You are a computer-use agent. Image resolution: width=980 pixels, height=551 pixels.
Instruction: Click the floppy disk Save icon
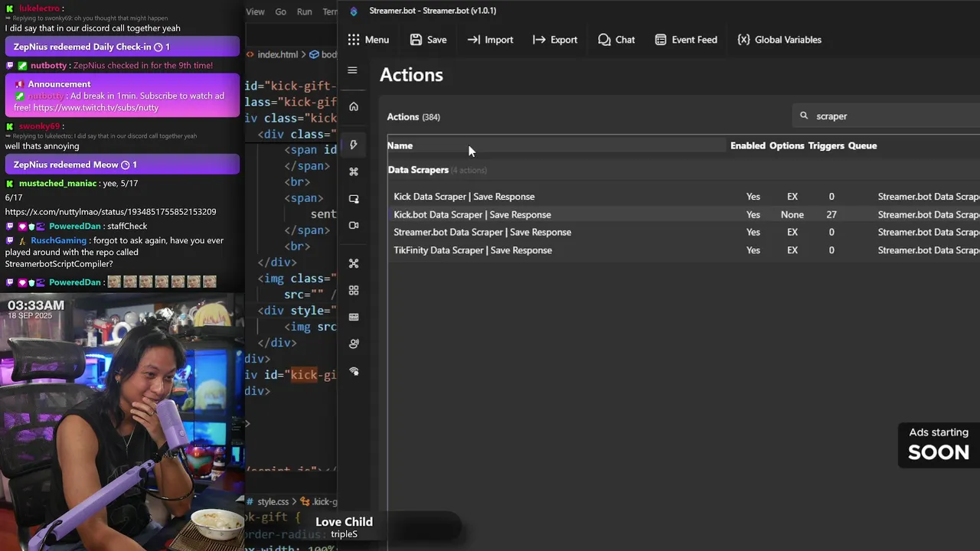(416, 40)
